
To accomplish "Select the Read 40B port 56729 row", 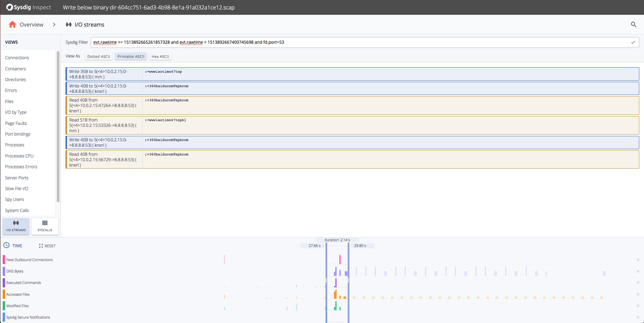I will 352,160.
